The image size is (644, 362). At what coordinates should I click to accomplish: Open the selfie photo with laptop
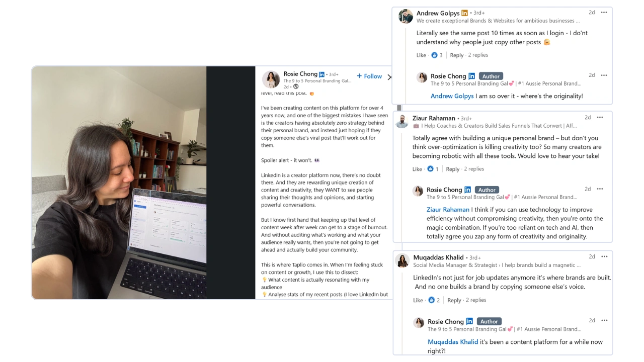pyautogui.click(x=119, y=183)
